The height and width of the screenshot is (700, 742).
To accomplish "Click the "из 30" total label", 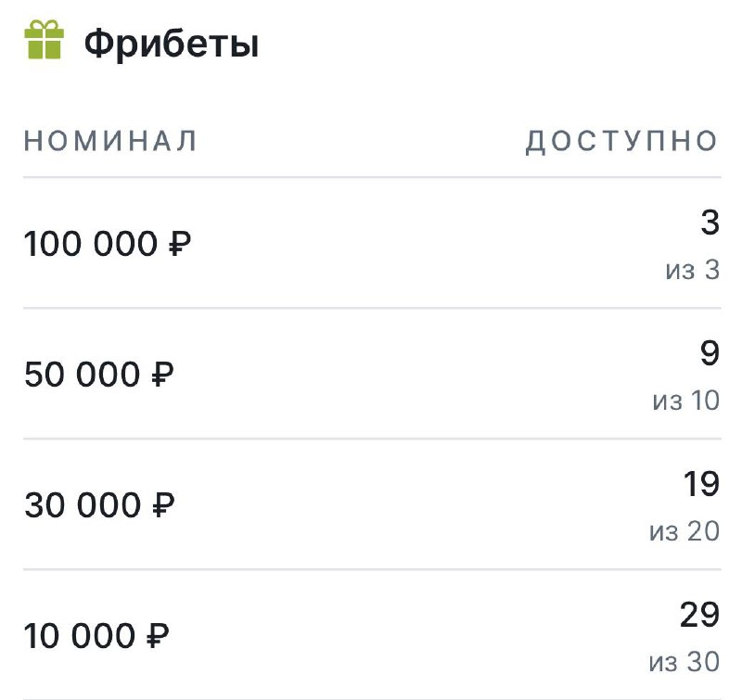I will pyautogui.click(x=684, y=663).
